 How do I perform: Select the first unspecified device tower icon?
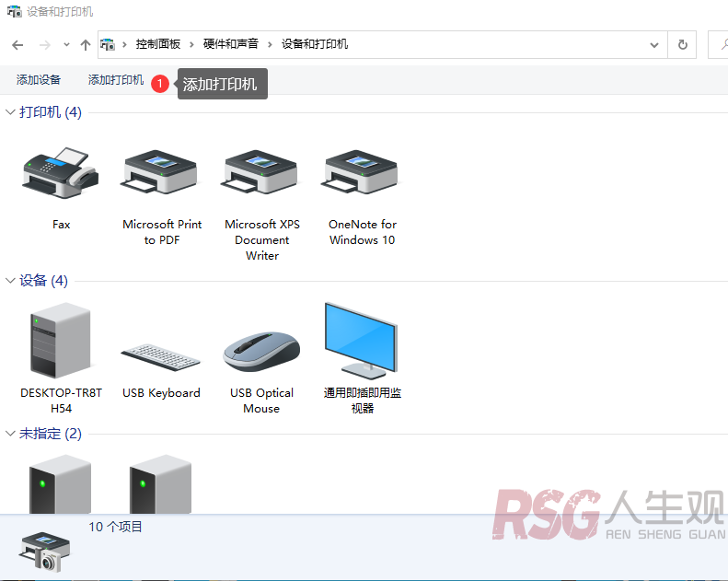tap(60, 484)
